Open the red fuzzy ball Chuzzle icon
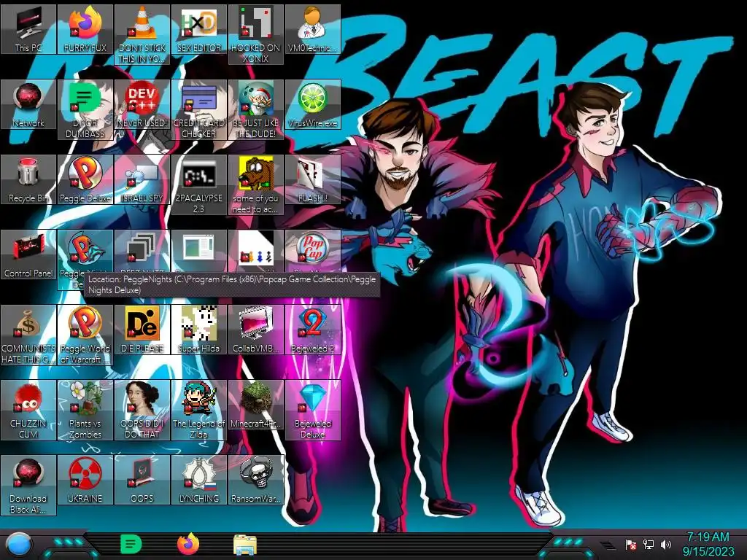 28,411
